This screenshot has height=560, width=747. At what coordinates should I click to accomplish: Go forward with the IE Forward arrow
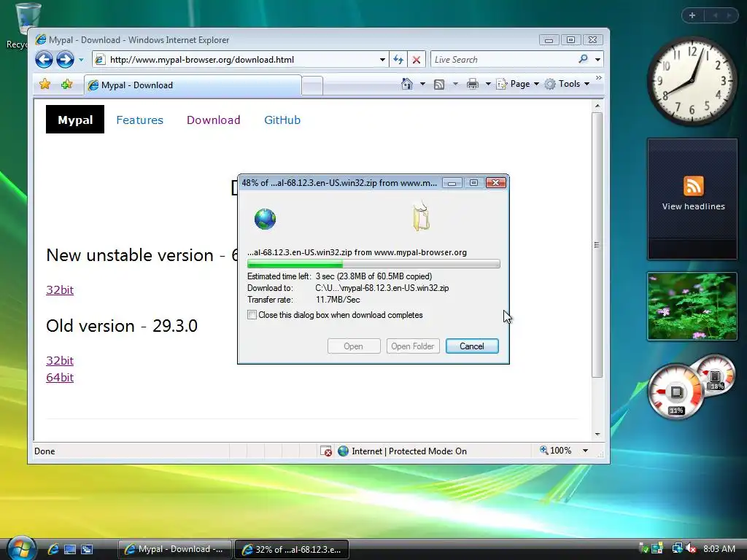[65, 60]
